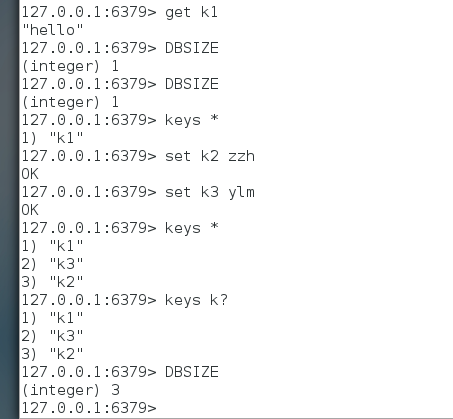The image size is (453, 419).
Task: Click the "set k2 zzh" command
Action: pos(210,156)
